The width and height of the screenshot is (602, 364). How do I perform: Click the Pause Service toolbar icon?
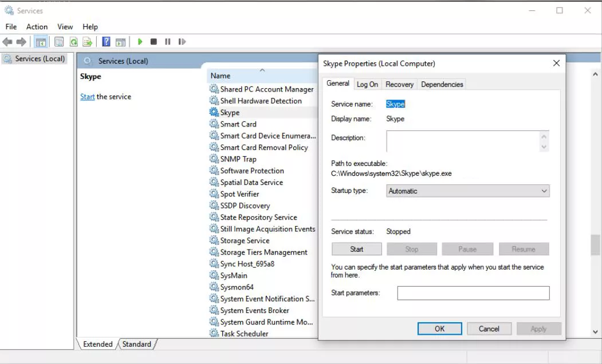168,42
